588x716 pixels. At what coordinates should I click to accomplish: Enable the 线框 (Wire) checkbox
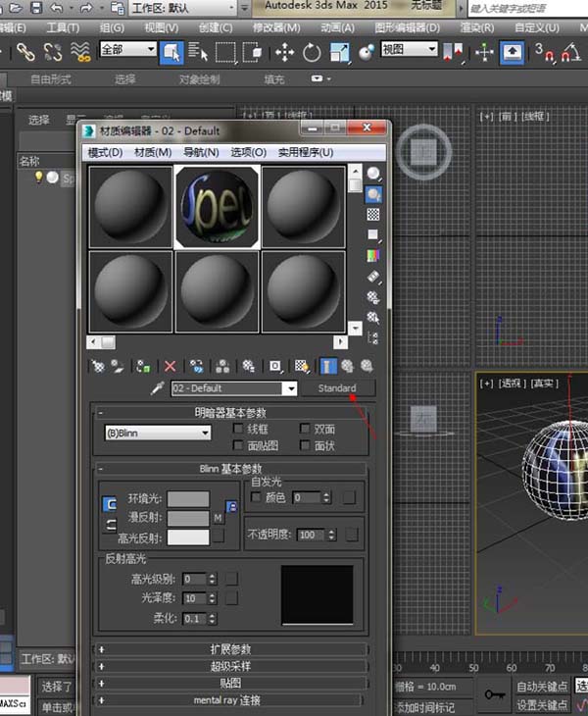(238, 430)
